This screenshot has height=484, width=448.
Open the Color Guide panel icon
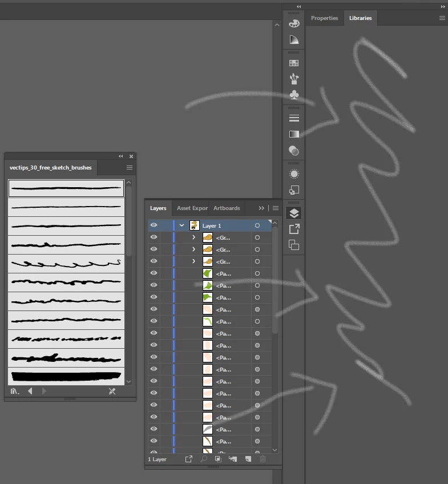tap(294, 39)
